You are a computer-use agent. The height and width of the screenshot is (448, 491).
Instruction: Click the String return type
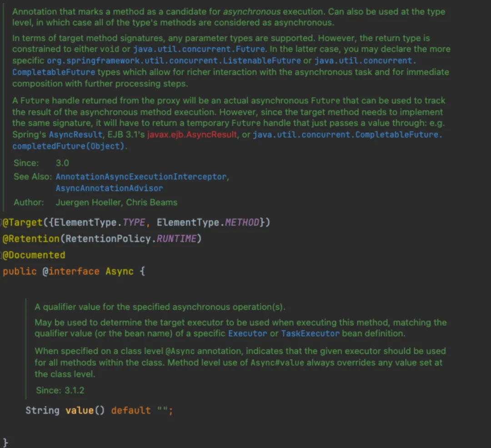click(42, 410)
